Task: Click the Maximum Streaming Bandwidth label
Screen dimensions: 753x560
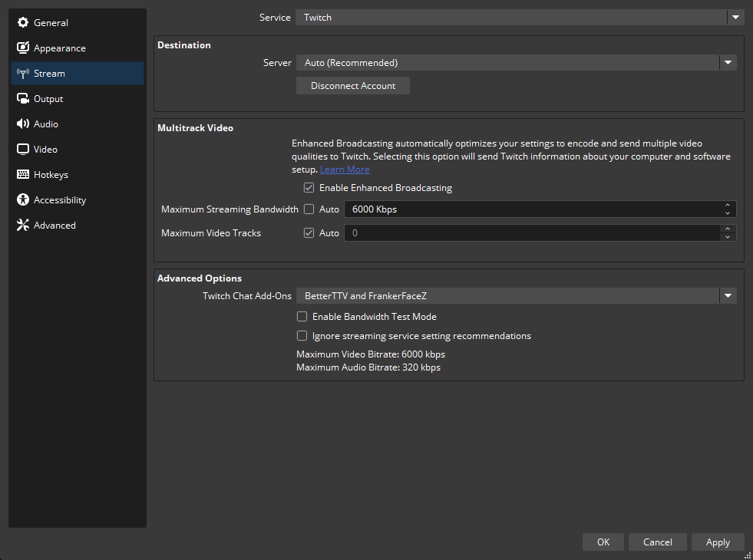Action: pos(230,209)
